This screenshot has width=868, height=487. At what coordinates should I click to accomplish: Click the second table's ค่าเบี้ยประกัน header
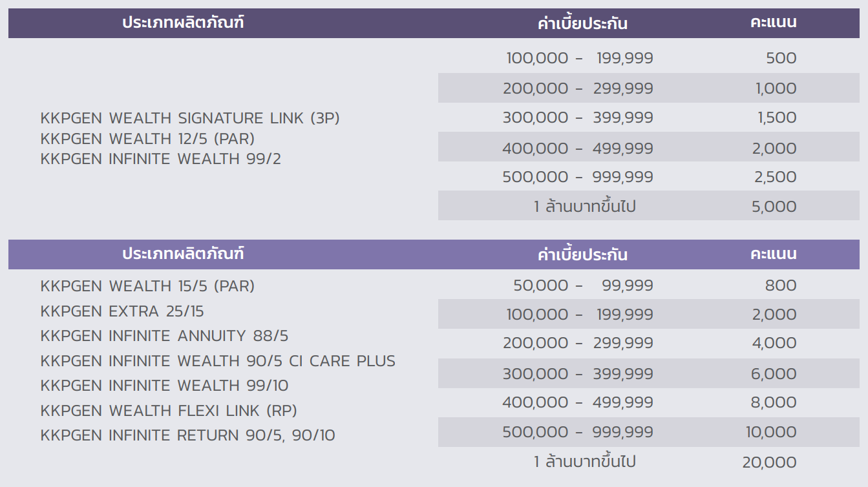582,254
